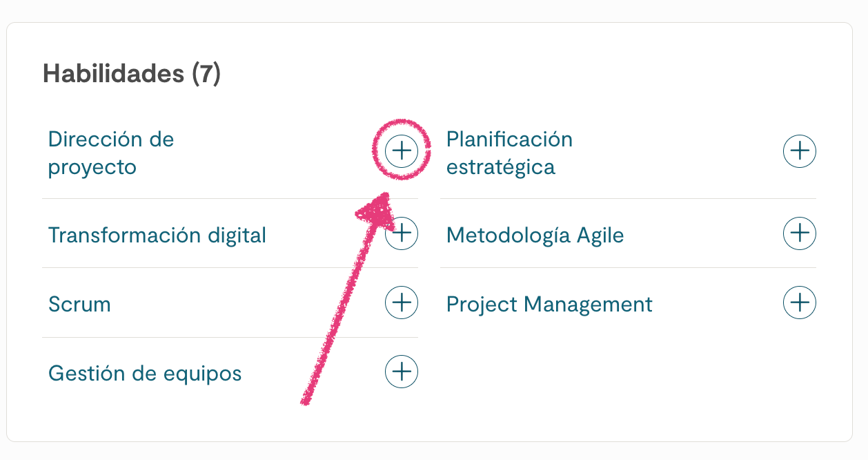Click divider line between Scrum and Gestión de equipos
This screenshot has height=460, width=868.
pyautogui.click(x=207, y=337)
